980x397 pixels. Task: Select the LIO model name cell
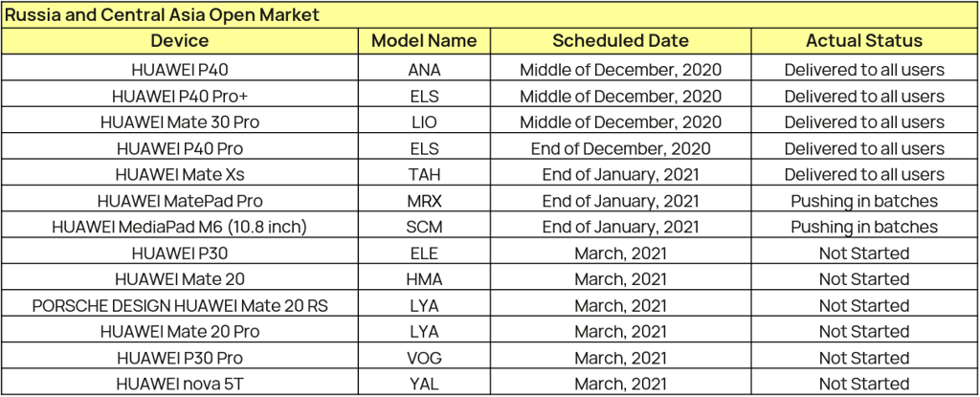[x=424, y=122]
